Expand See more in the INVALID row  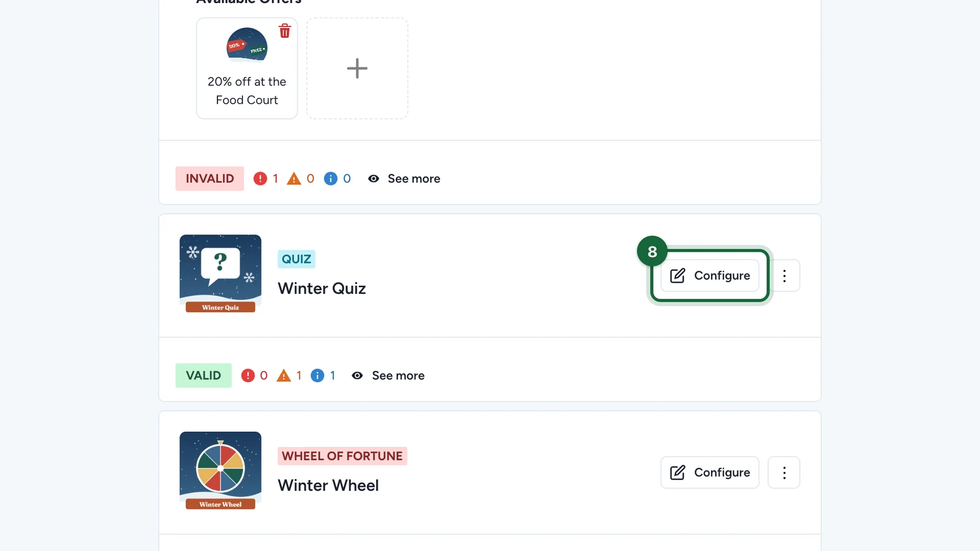pos(414,179)
